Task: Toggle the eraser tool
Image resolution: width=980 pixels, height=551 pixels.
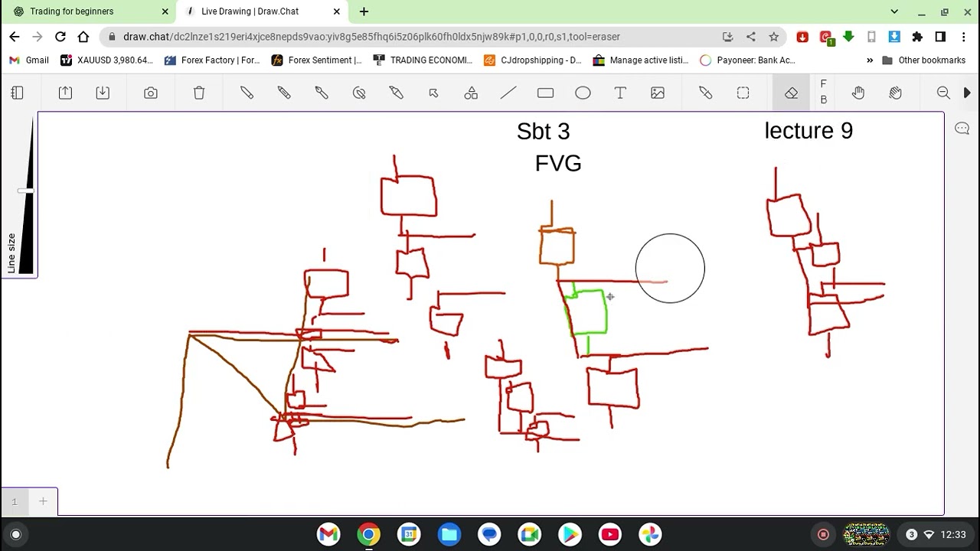Action: [791, 93]
